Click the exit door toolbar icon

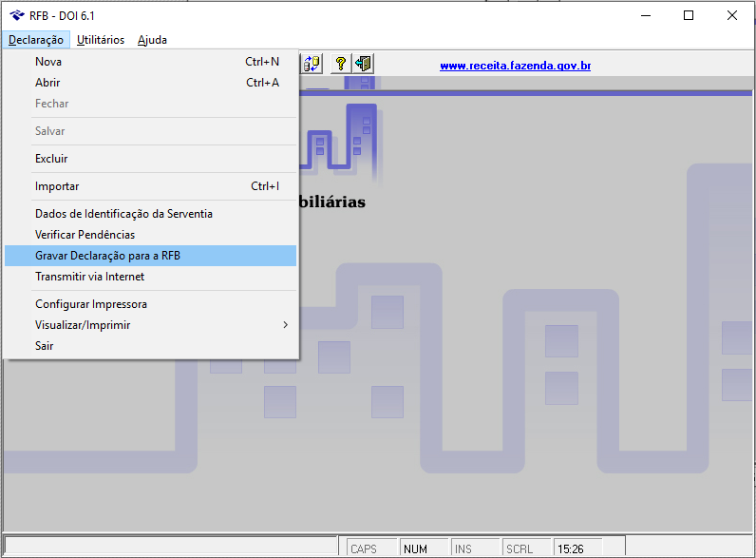pyautogui.click(x=364, y=64)
